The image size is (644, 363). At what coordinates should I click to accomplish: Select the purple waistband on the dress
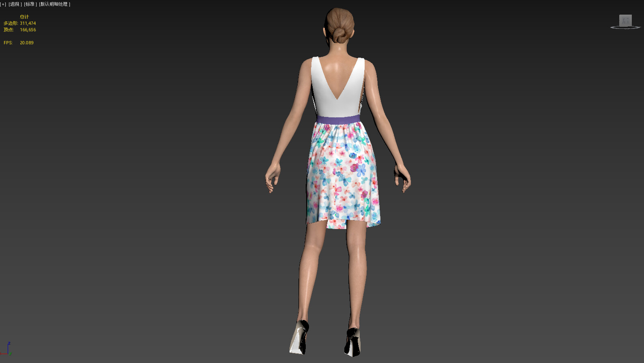coord(338,119)
